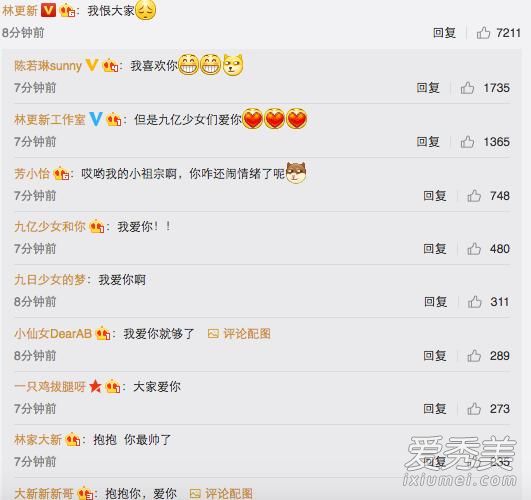Screen dimensions: 531x500
Task: Thumbs-up 一只鸡拔腿呀's comment
Action: [x=474, y=409]
